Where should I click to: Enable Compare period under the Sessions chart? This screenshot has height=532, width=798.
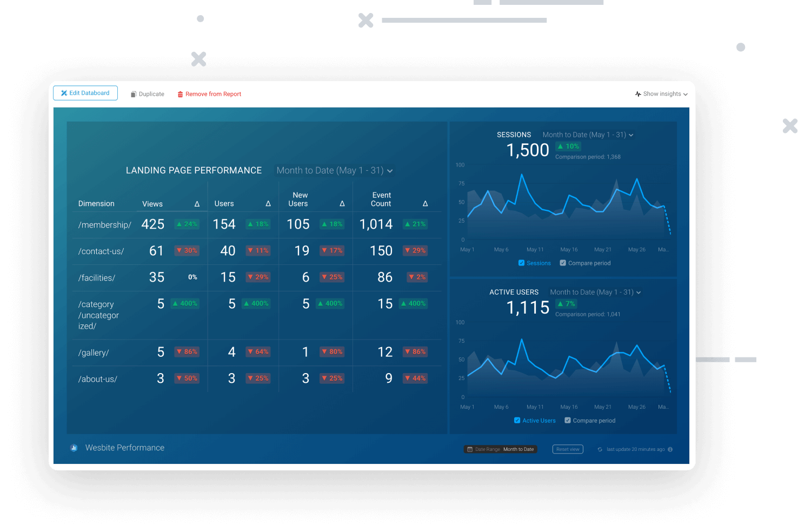point(563,263)
